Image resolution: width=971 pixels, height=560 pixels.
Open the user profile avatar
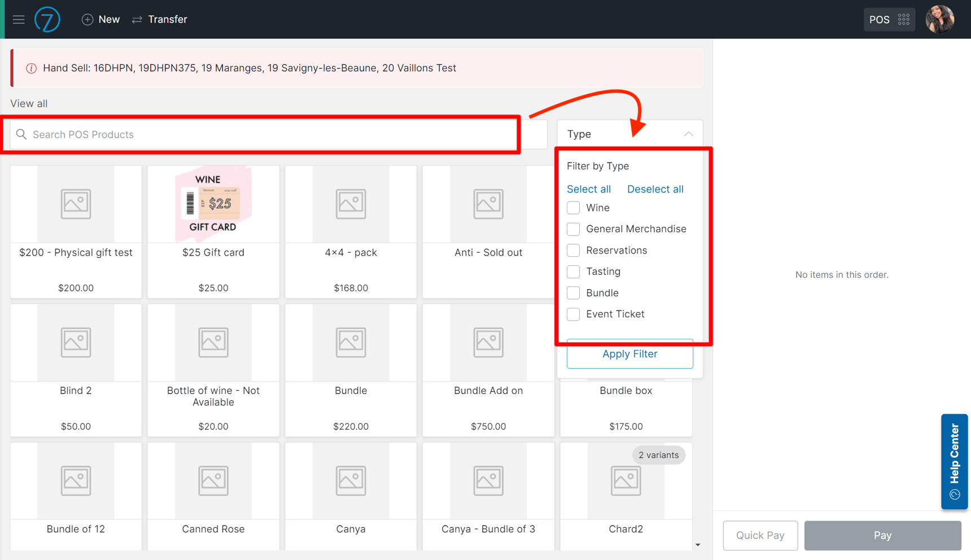940,20
